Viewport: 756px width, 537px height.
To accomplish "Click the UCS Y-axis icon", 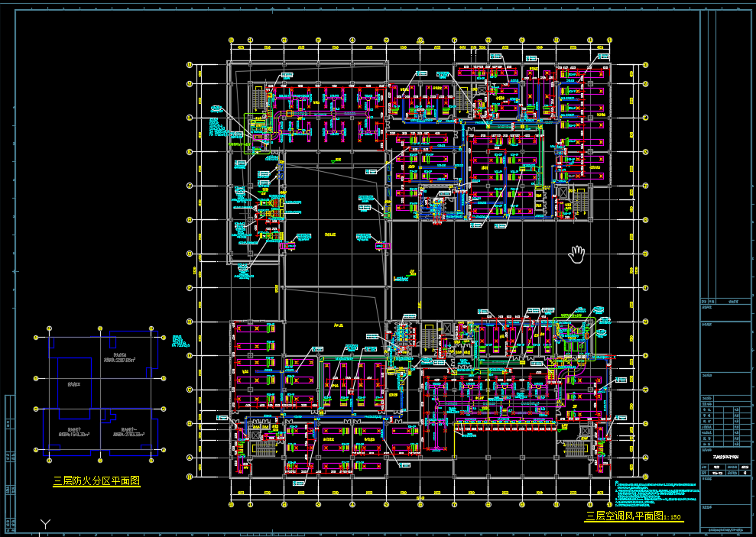I will 45,525.
